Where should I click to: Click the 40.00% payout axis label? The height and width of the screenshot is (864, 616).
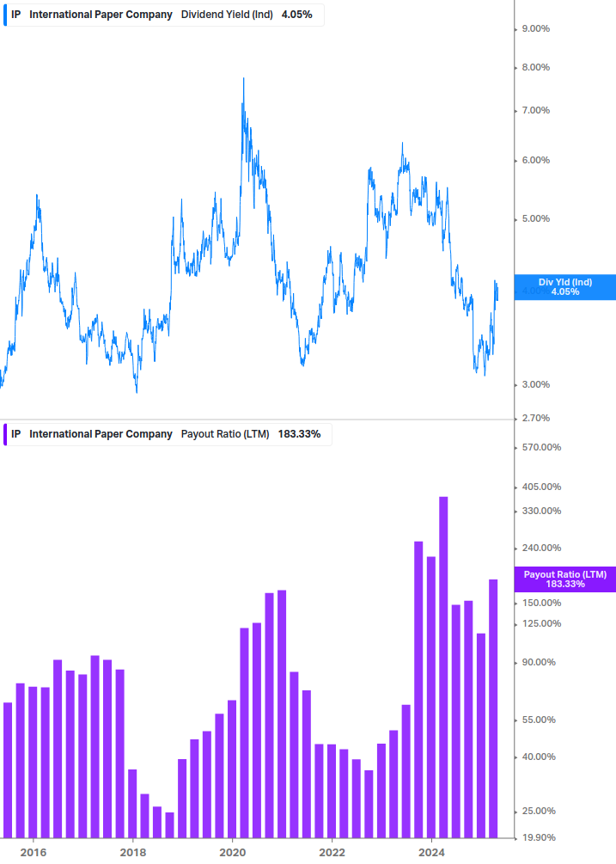pyautogui.click(x=539, y=757)
